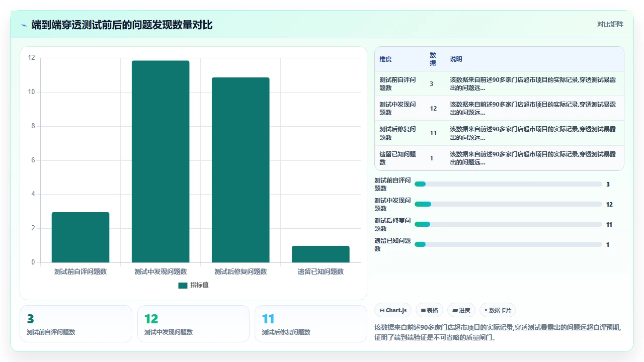Open the 测试前自评问题数 stat card showing 3
This screenshot has height=362, width=644.
76,324
